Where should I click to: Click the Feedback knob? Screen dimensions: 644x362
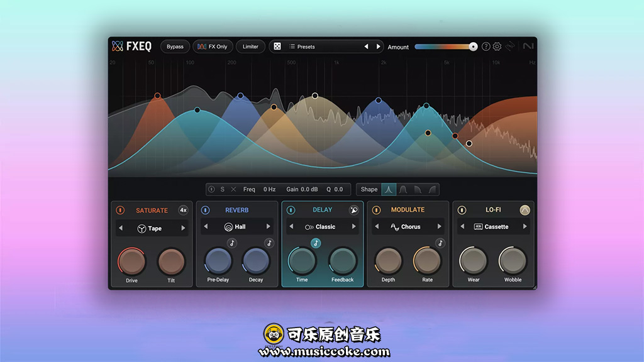pyautogui.click(x=342, y=261)
